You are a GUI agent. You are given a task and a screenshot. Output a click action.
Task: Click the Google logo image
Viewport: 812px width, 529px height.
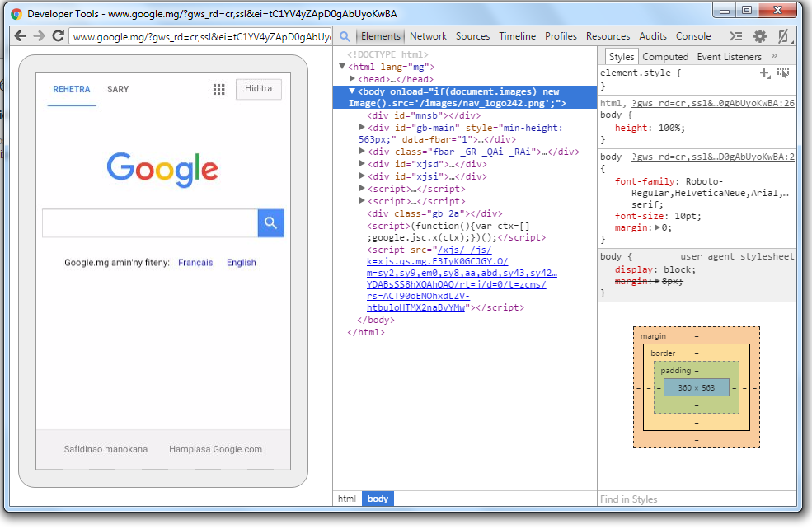point(162,169)
